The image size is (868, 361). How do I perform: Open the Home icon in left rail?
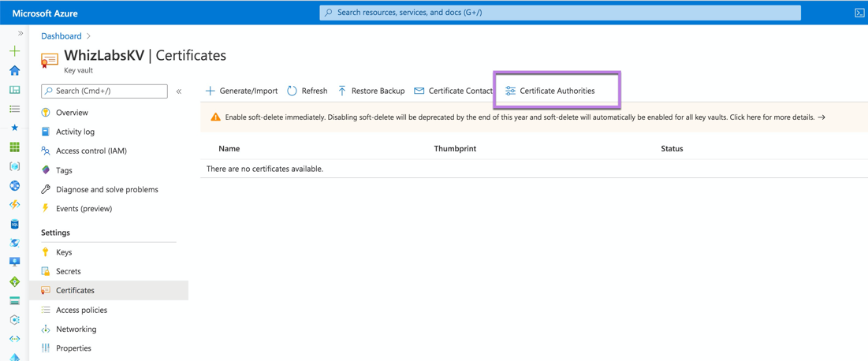coord(15,70)
